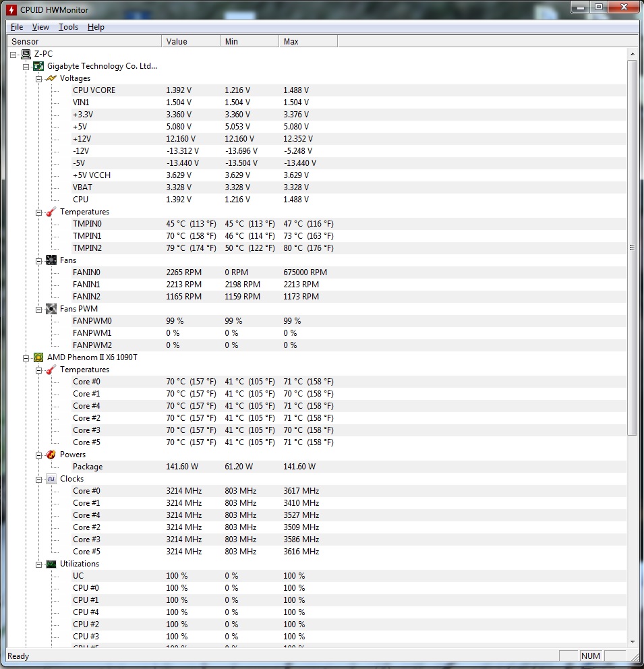Screen dimensions: 644x669
Task: Click the Clocks waveform icon
Action: [51, 479]
